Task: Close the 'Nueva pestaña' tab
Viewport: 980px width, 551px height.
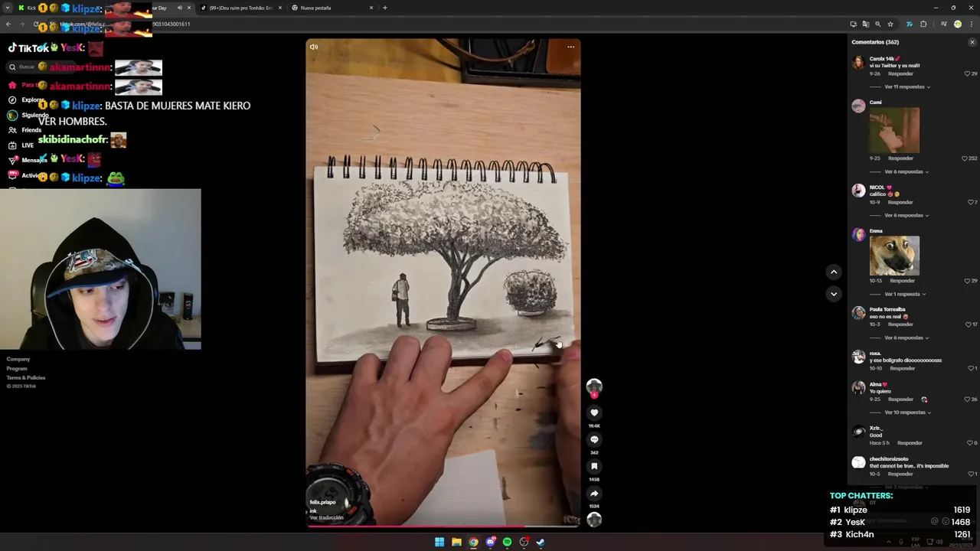Action: 371,8
